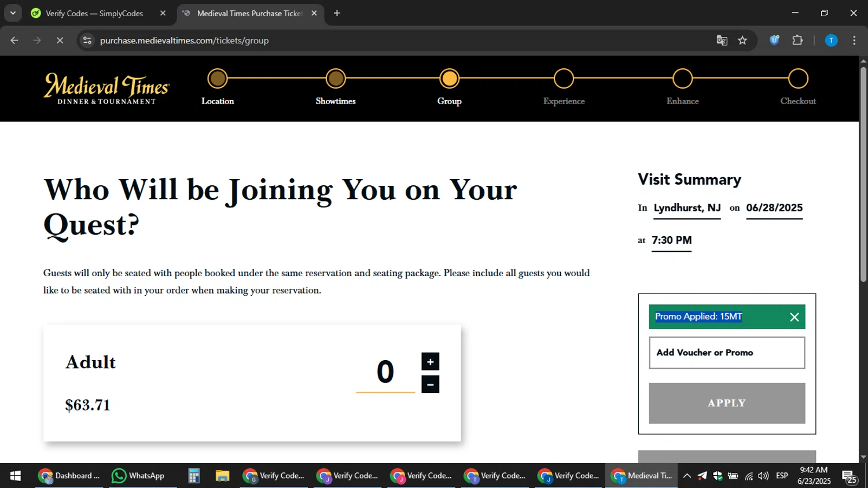This screenshot has width=868, height=488.
Task: Click the Visit Summary heading
Action: [x=689, y=179]
